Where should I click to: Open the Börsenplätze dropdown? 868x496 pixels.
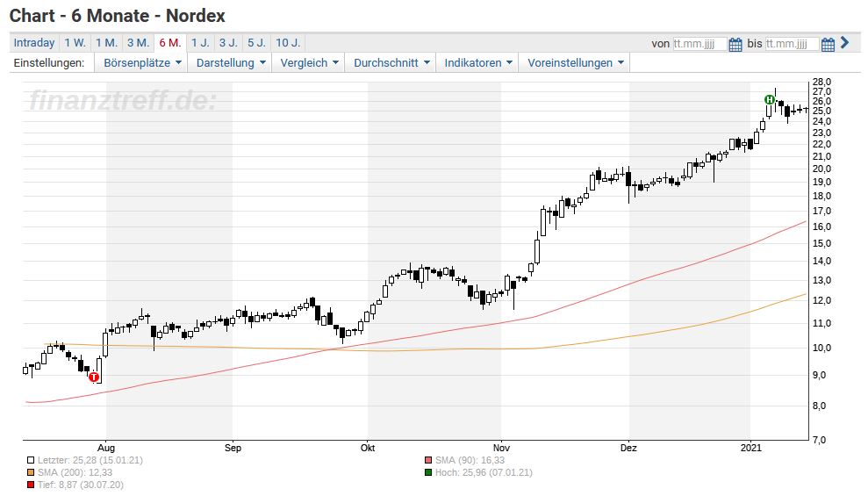coord(141,62)
